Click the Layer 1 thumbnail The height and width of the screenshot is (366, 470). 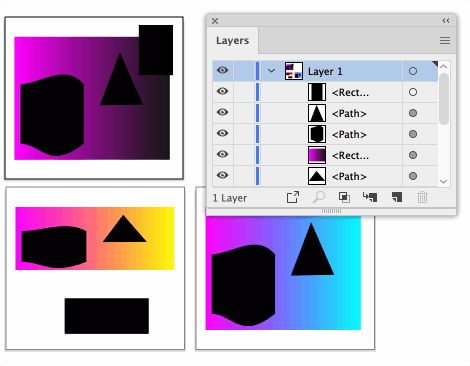[294, 71]
